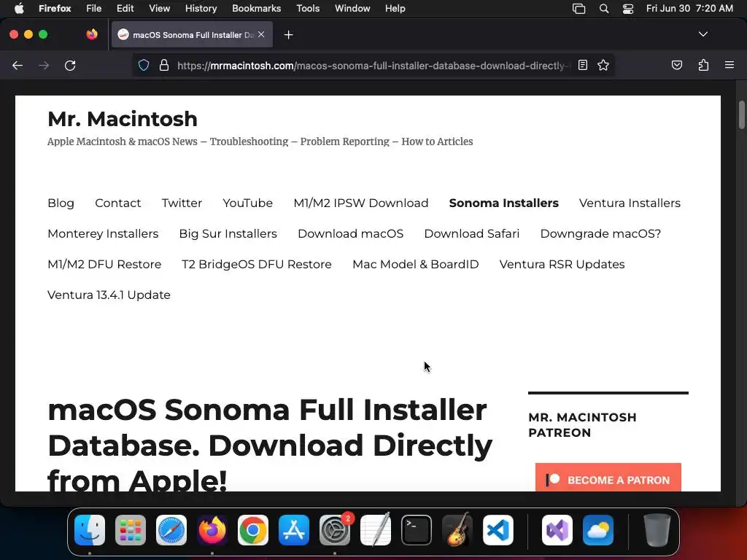Open Control Center in menu bar
747x560 pixels.
click(x=628, y=8)
